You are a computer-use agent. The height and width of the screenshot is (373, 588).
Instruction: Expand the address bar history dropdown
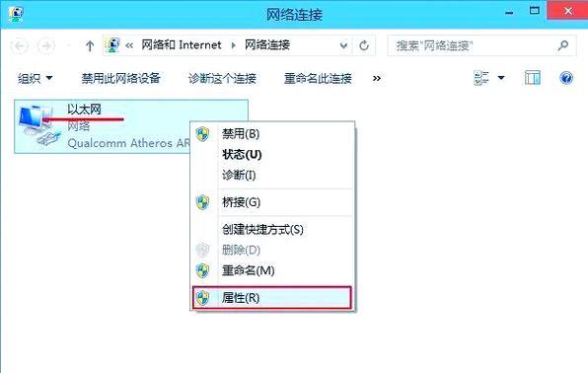click(x=343, y=45)
